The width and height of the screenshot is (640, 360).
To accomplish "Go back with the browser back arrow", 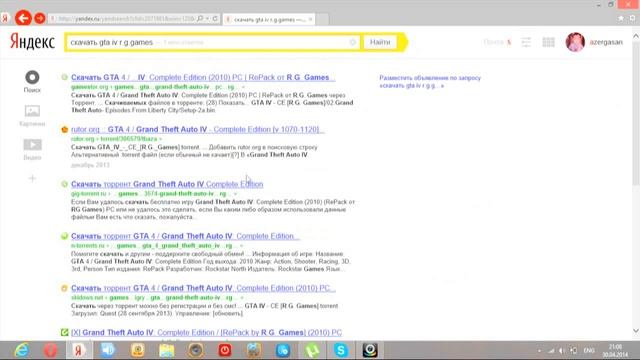I will pos(23,18).
